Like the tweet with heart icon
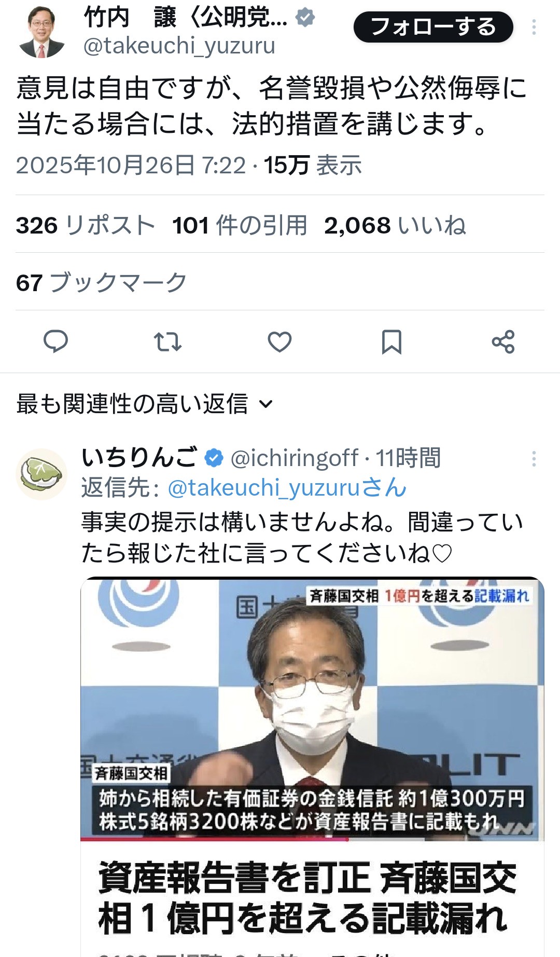The height and width of the screenshot is (957, 560). tap(279, 342)
